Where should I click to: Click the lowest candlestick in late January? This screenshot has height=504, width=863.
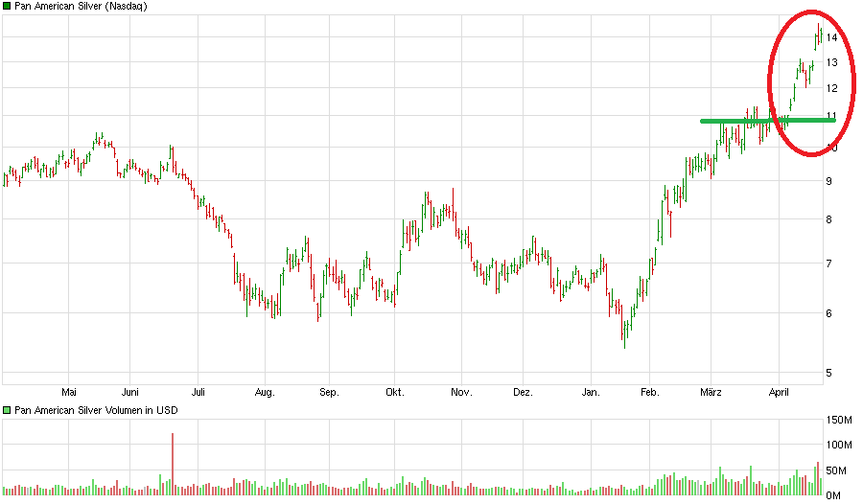[624, 335]
